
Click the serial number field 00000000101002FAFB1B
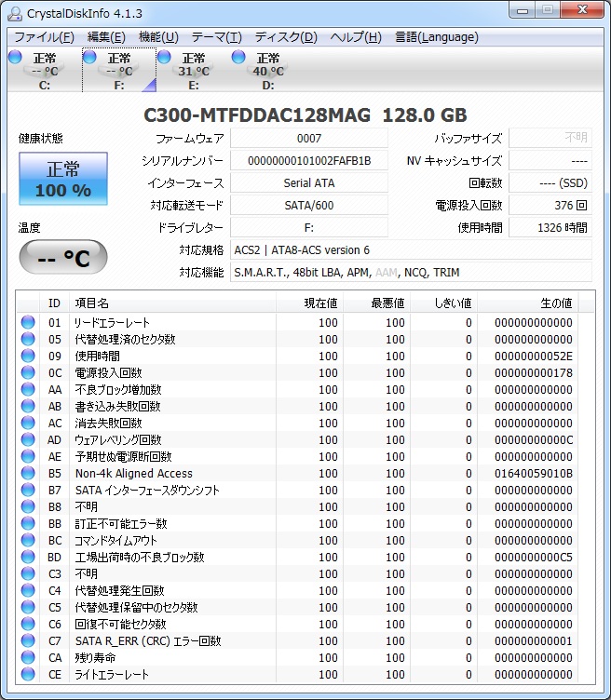pyautogui.click(x=309, y=160)
